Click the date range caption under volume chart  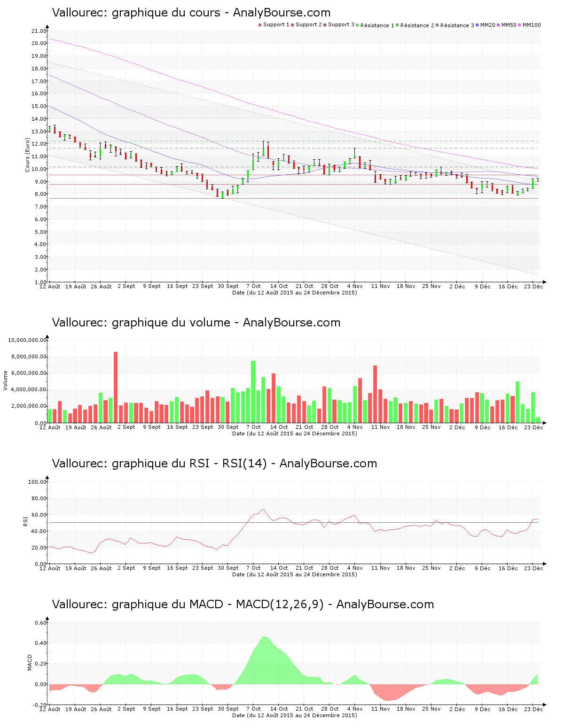click(x=294, y=434)
